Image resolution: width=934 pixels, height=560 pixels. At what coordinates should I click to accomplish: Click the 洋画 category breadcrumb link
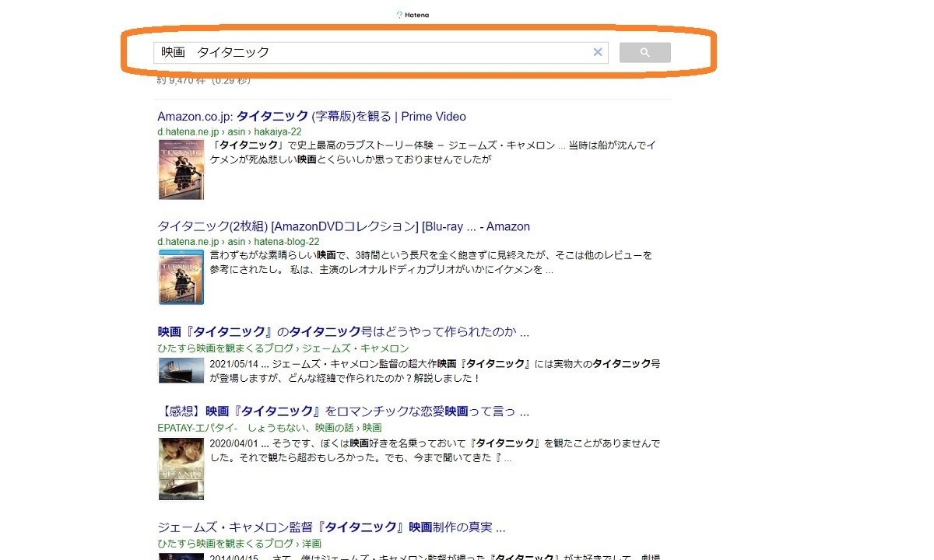coord(310,544)
